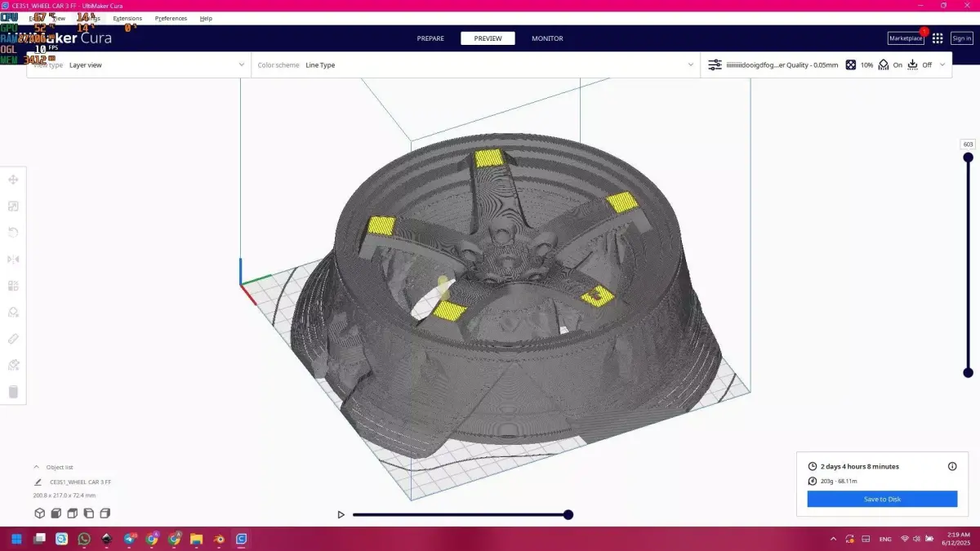Switch to the top view cube
This screenshot has width=980, height=551.
73,513
